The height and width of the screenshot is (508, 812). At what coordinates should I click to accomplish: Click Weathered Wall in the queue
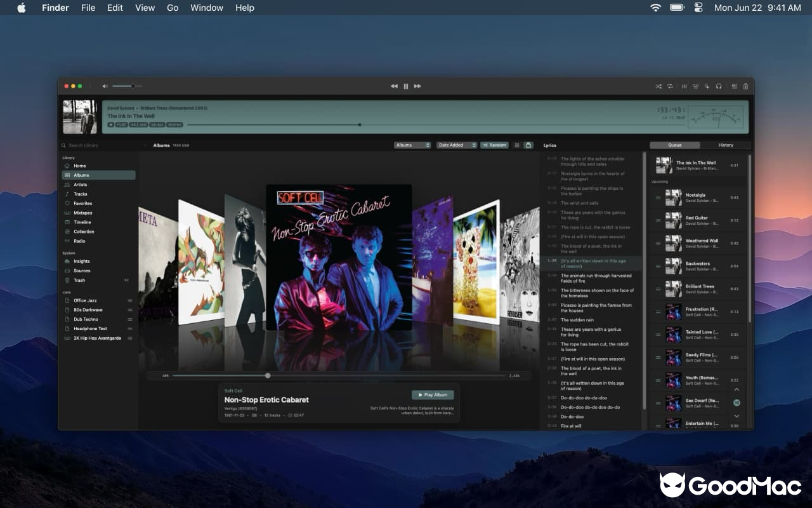[698, 243]
